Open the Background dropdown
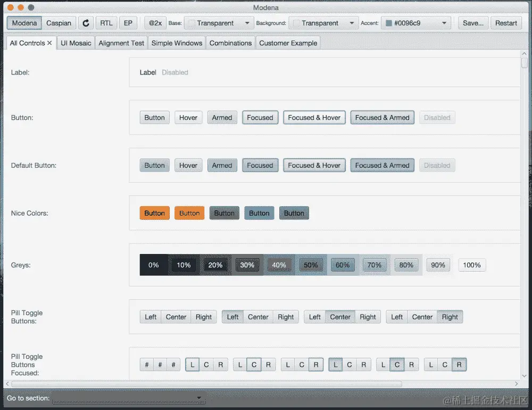 pos(323,23)
